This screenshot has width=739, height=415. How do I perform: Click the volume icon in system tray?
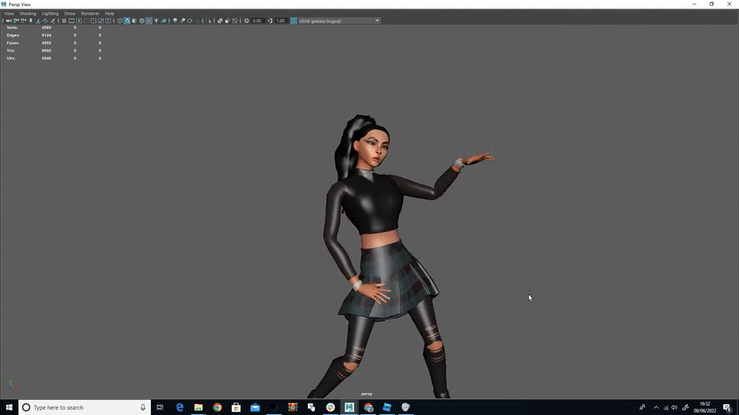pyautogui.click(x=674, y=407)
